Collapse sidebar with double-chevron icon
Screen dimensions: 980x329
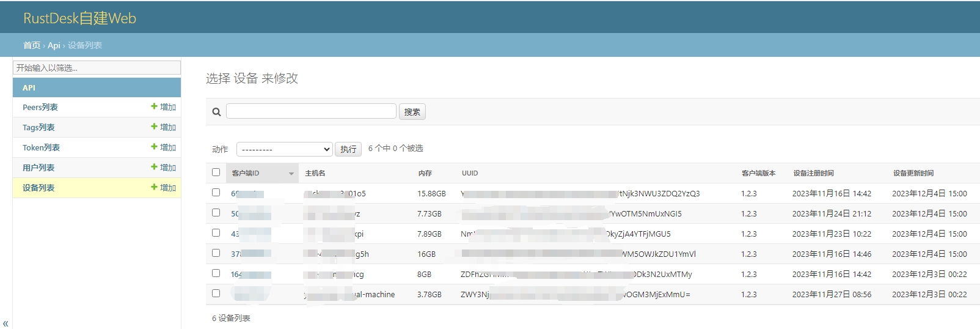pyautogui.click(x=5, y=323)
